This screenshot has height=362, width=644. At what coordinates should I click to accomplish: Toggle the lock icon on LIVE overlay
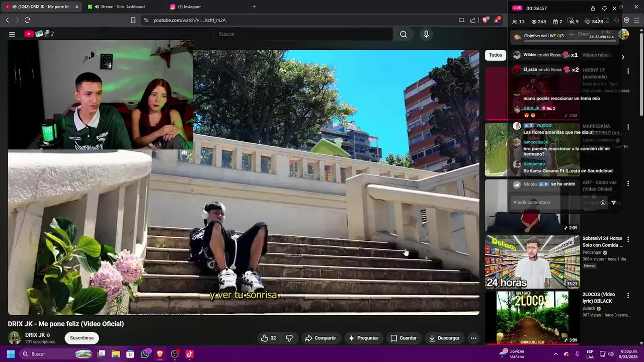point(593,9)
